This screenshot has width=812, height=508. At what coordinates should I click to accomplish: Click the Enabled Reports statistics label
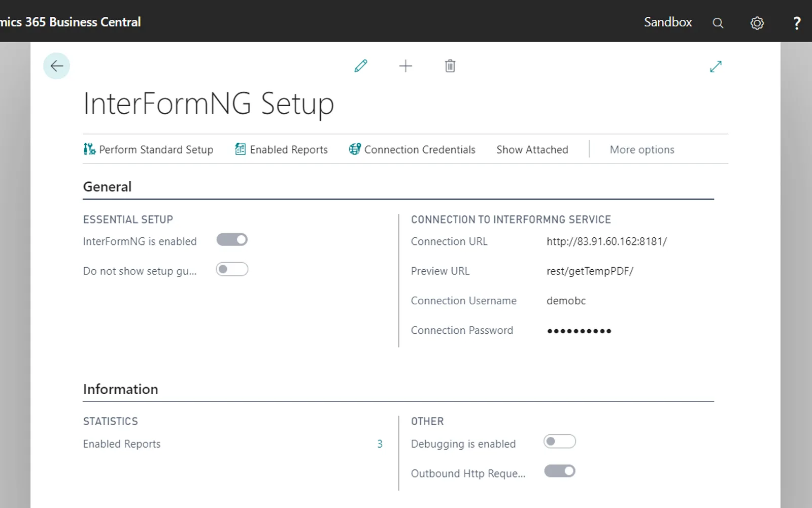(122, 444)
